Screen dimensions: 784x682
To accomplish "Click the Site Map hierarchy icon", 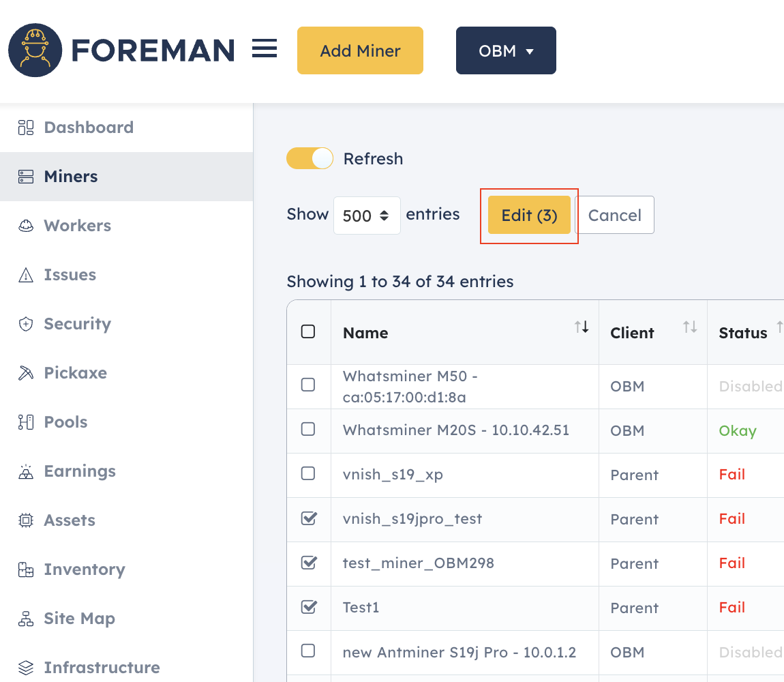I will tap(26, 619).
